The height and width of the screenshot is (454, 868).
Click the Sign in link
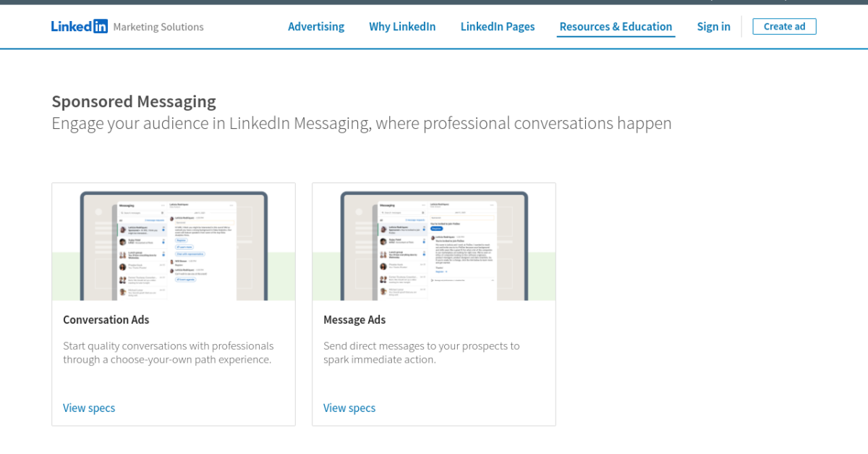(x=713, y=26)
